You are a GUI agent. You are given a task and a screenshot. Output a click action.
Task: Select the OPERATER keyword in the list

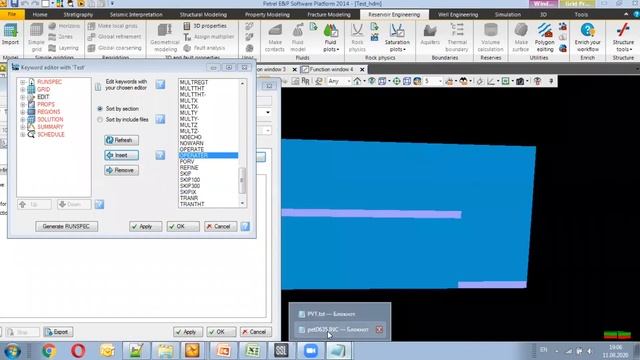click(208, 156)
